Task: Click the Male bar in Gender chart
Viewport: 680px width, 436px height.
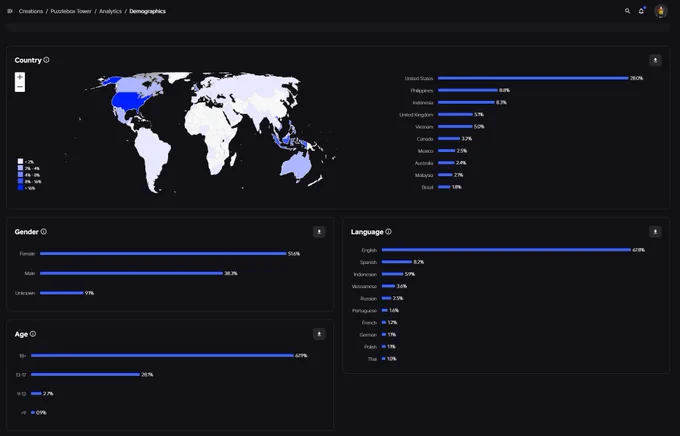Action: coord(131,273)
